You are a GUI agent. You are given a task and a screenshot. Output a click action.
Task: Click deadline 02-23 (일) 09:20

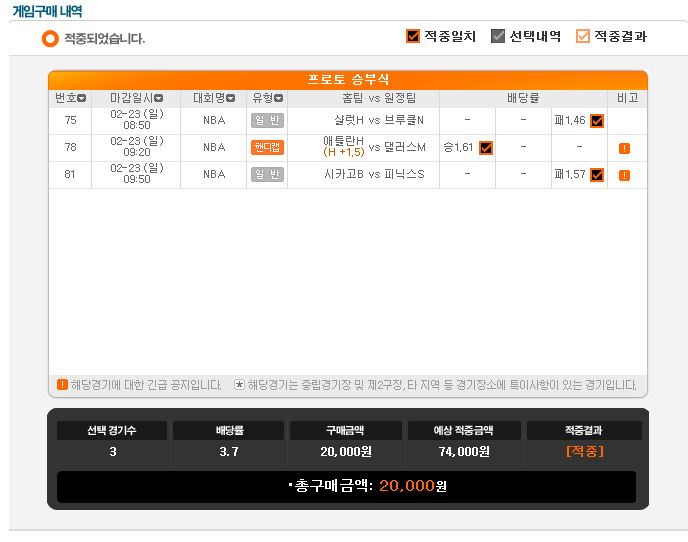(137, 147)
